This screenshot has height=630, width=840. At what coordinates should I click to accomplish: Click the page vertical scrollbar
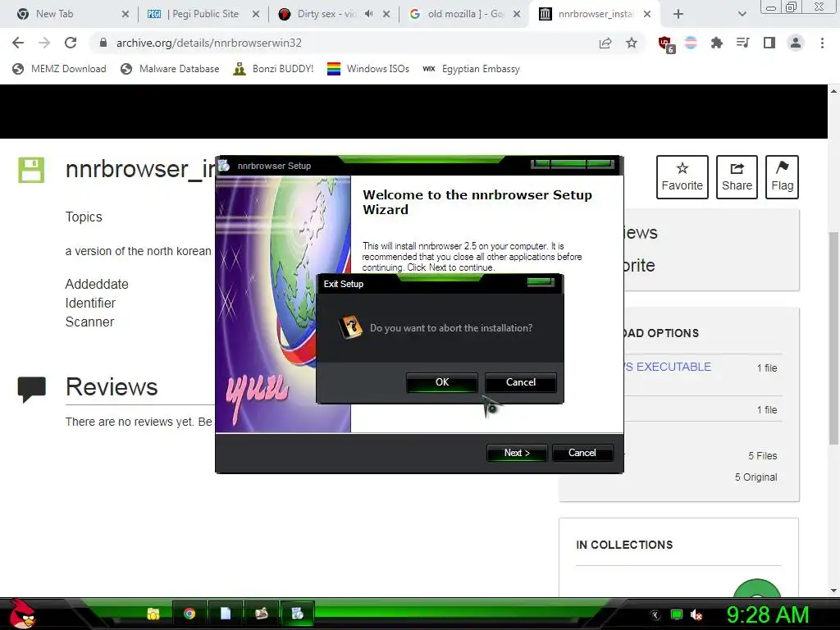pos(833,339)
